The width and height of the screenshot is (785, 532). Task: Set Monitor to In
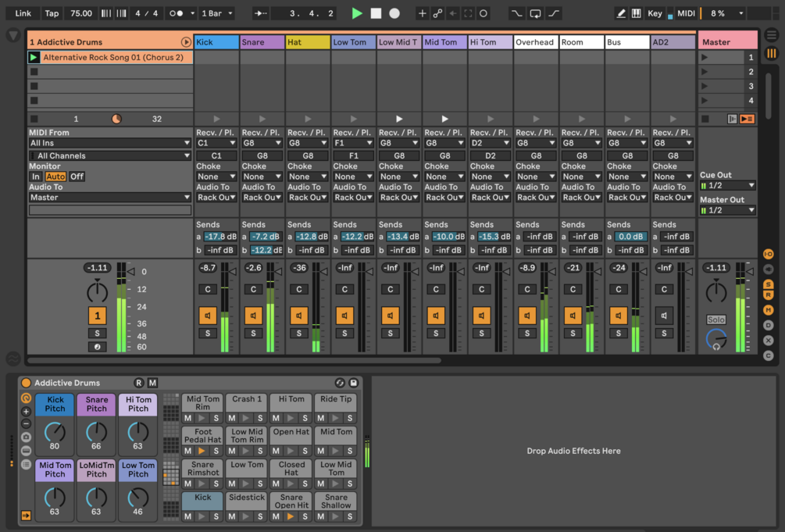[36, 177]
